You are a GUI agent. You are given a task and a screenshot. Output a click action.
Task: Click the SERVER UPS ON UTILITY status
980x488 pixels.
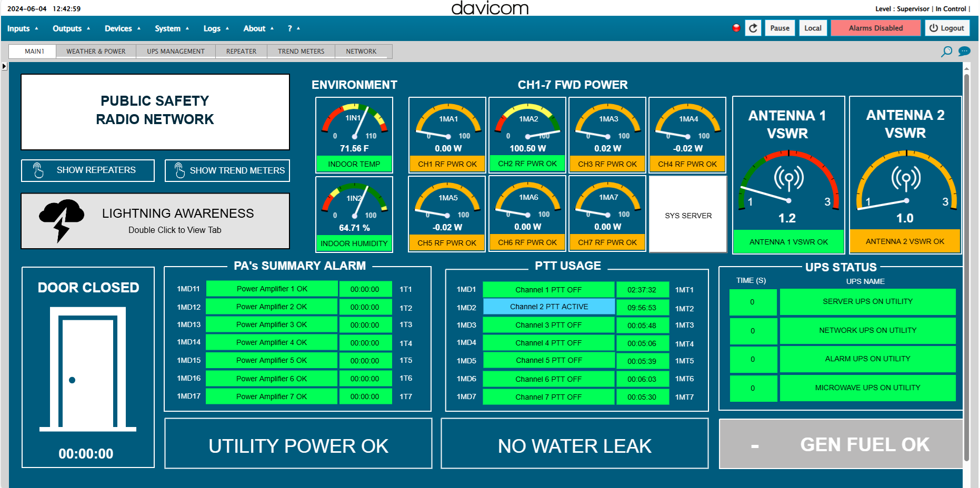tap(867, 302)
